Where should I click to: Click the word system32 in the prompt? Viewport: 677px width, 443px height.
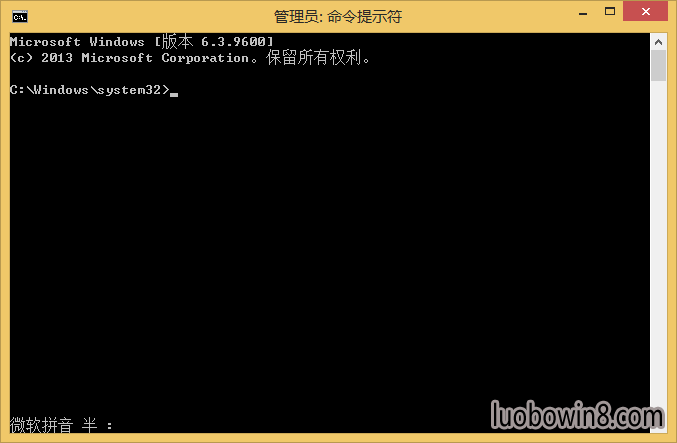[x=129, y=90]
